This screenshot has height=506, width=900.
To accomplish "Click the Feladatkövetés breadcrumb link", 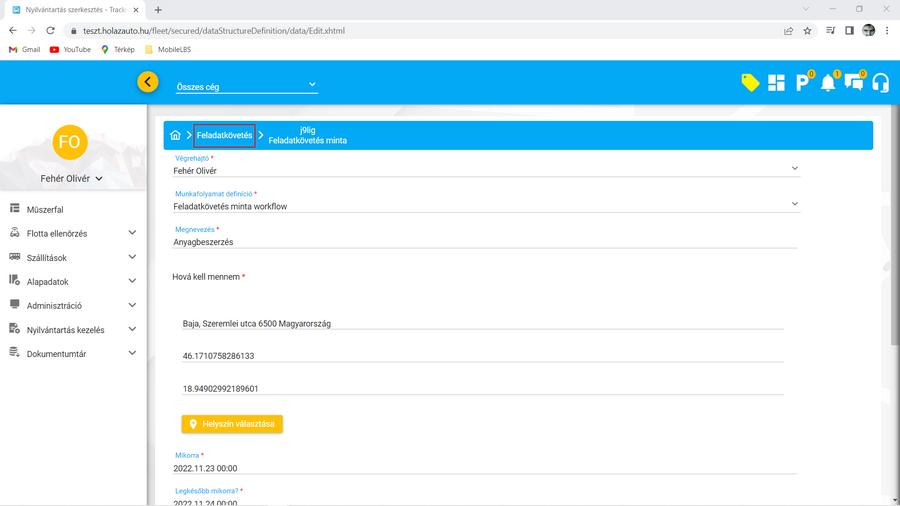I will pyautogui.click(x=224, y=135).
